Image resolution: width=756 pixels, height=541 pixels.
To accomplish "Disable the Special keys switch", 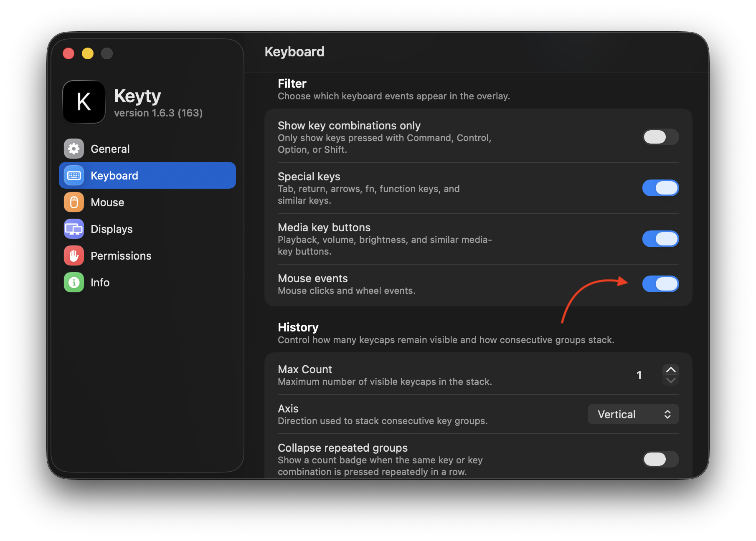I will click(660, 188).
